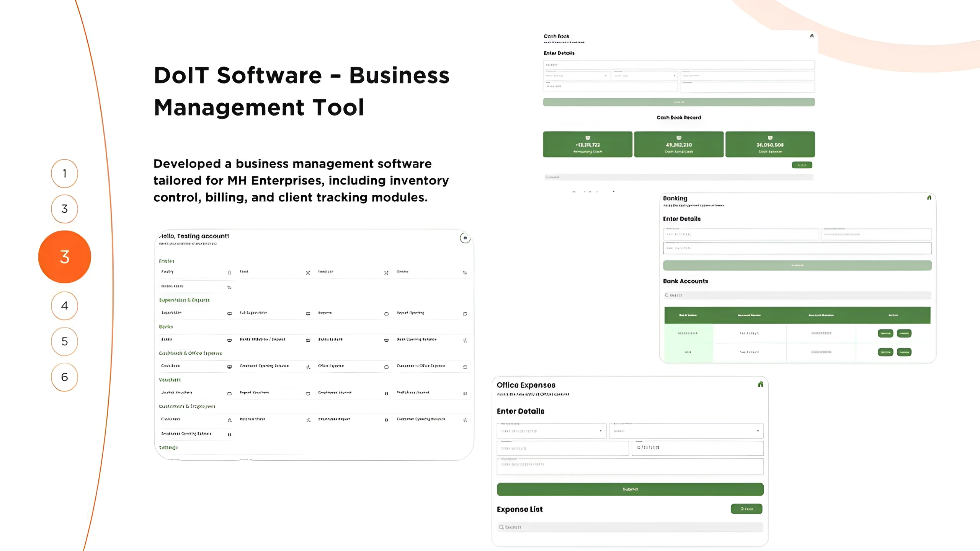
Task: Click the "Cash Book Record" heading
Action: [x=679, y=117]
